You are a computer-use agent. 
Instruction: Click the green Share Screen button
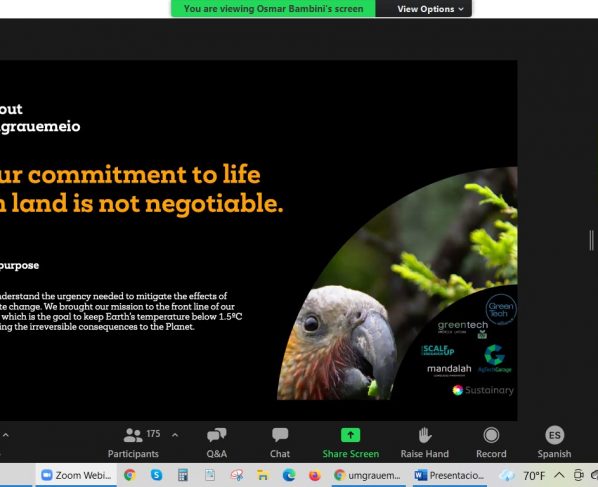tap(350, 443)
